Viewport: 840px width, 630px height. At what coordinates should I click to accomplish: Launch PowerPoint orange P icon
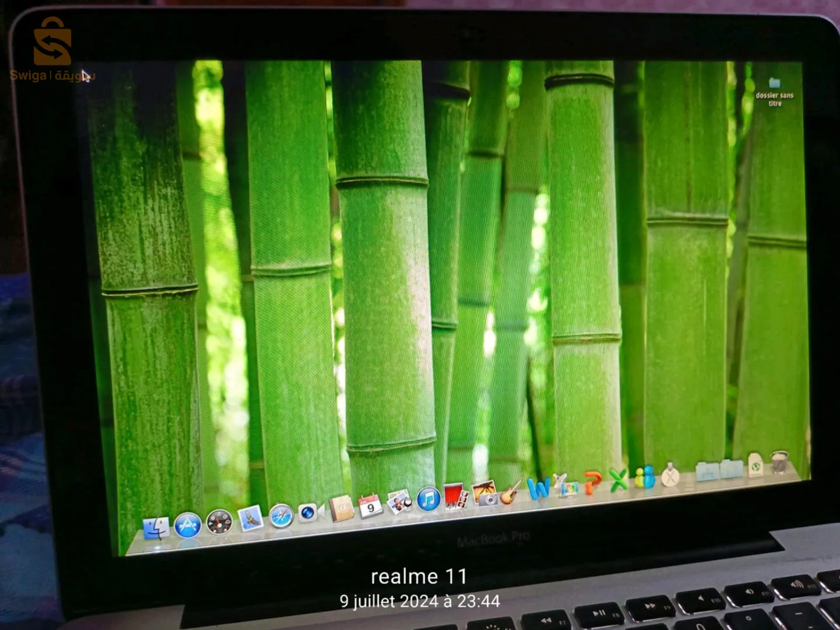(593, 482)
